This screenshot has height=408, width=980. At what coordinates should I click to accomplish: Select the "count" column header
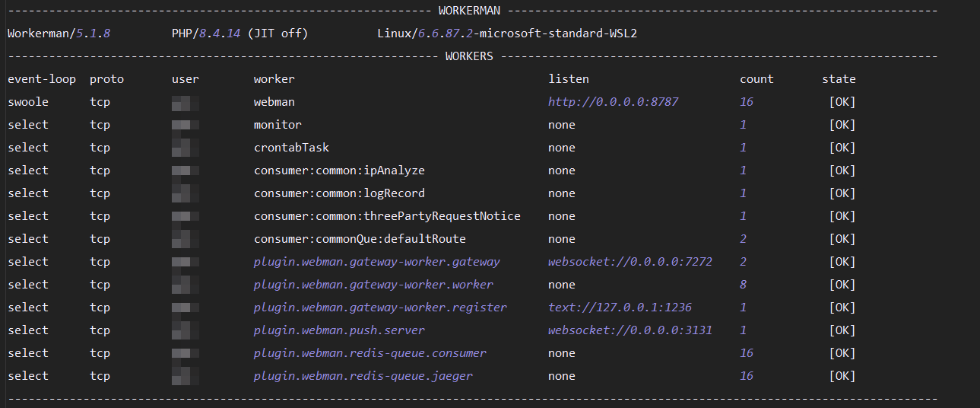756,79
